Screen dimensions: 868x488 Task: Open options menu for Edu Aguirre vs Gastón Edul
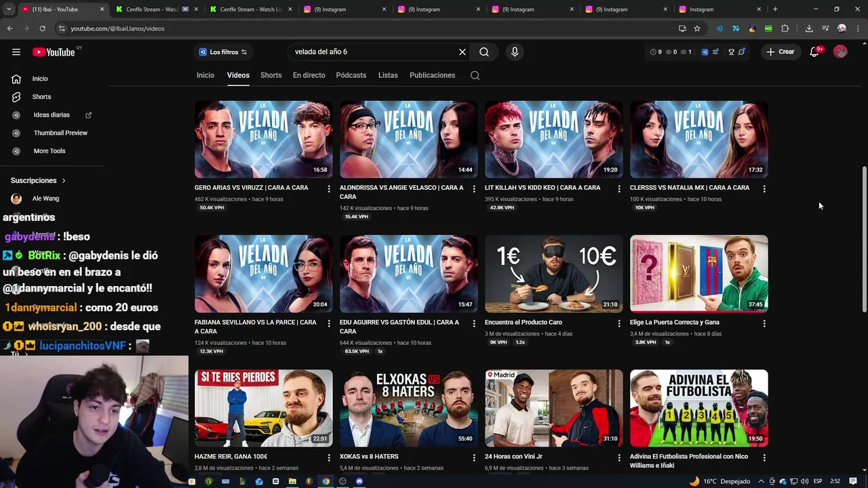point(474,324)
